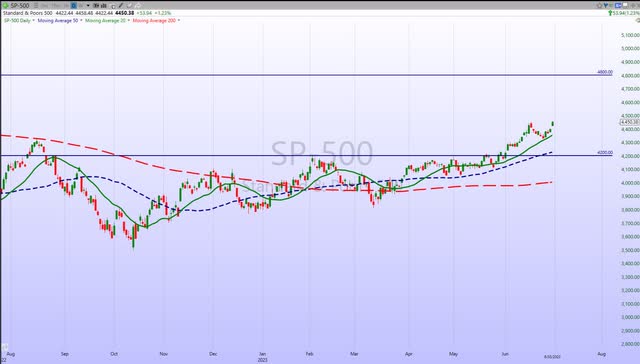Click the 3,500.00 price axis label
640x364 pixels.
pos(630,250)
